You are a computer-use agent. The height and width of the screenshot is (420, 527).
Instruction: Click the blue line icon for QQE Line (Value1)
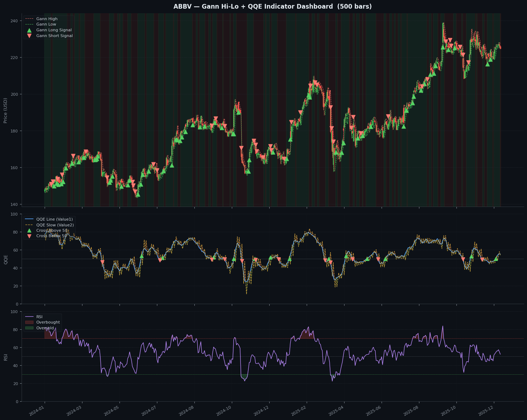29,219
